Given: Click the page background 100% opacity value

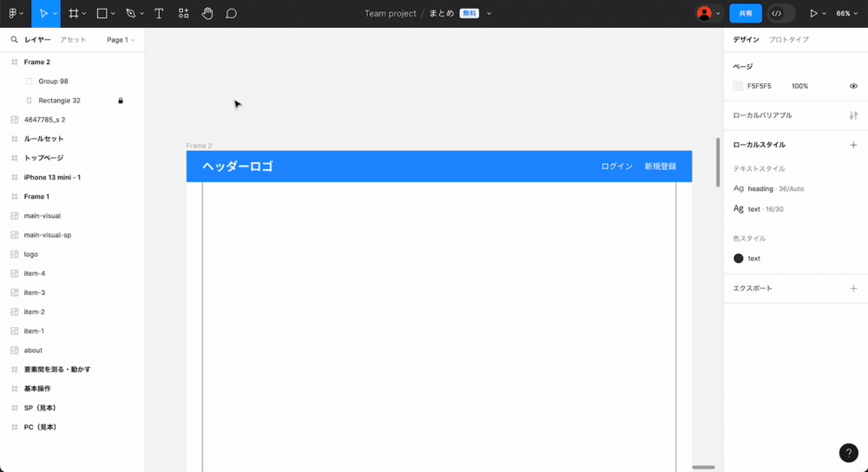Looking at the screenshot, I should (799, 86).
